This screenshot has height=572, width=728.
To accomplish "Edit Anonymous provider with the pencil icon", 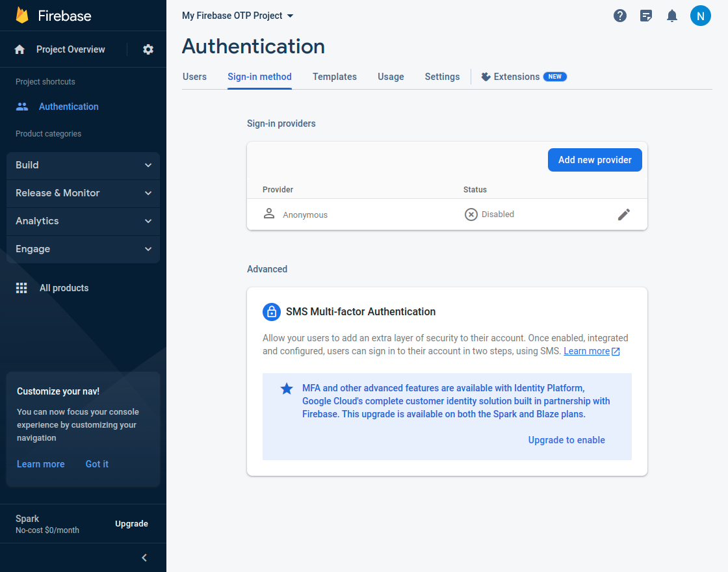I will pyautogui.click(x=624, y=214).
